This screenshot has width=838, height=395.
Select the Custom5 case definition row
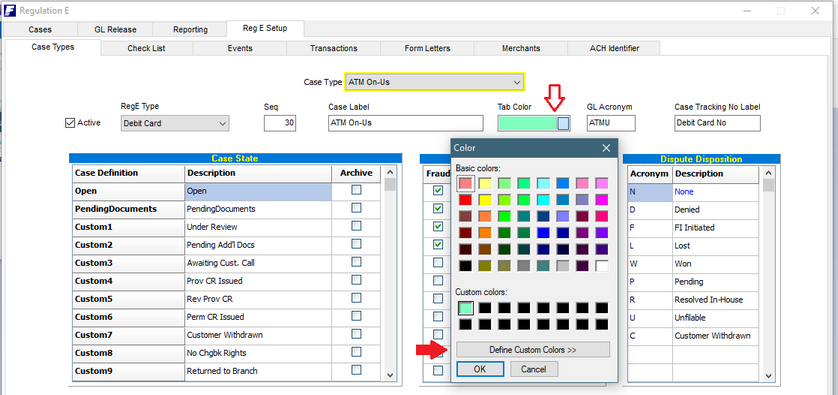pyautogui.click(x=128, y=299)
